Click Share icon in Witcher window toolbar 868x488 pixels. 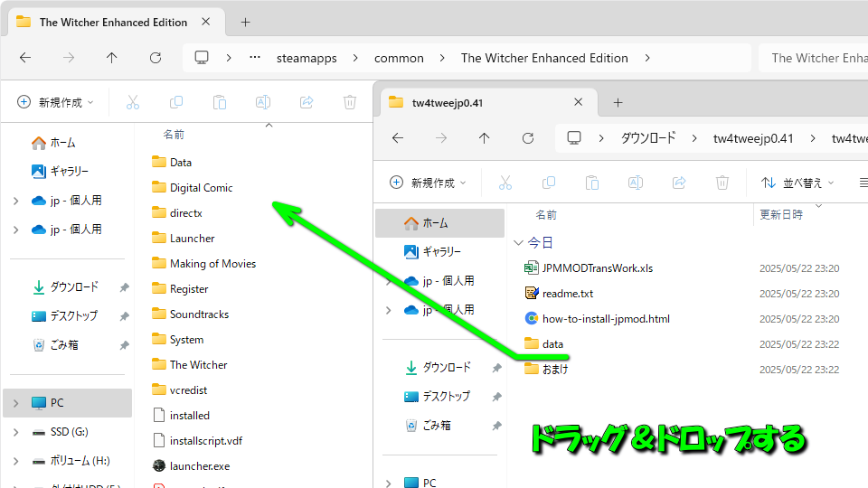pos(307,102)
